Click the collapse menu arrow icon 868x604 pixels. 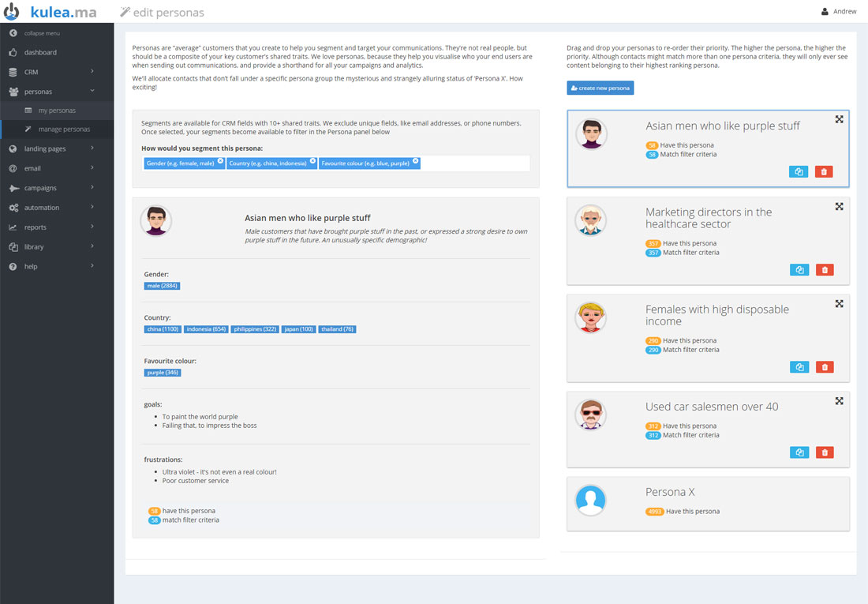(x=13, y=33)
